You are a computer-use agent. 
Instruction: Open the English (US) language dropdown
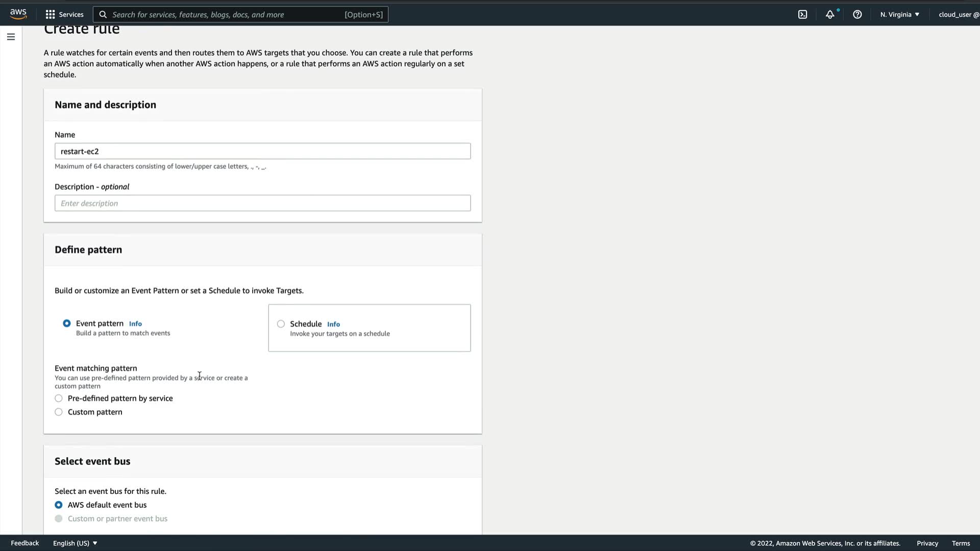point(75,543)
